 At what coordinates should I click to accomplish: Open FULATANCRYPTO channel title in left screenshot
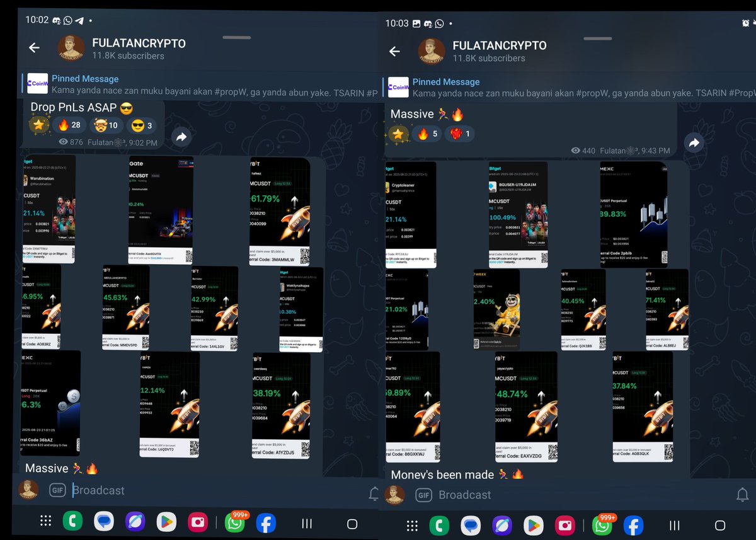click(x=139, y=43)
